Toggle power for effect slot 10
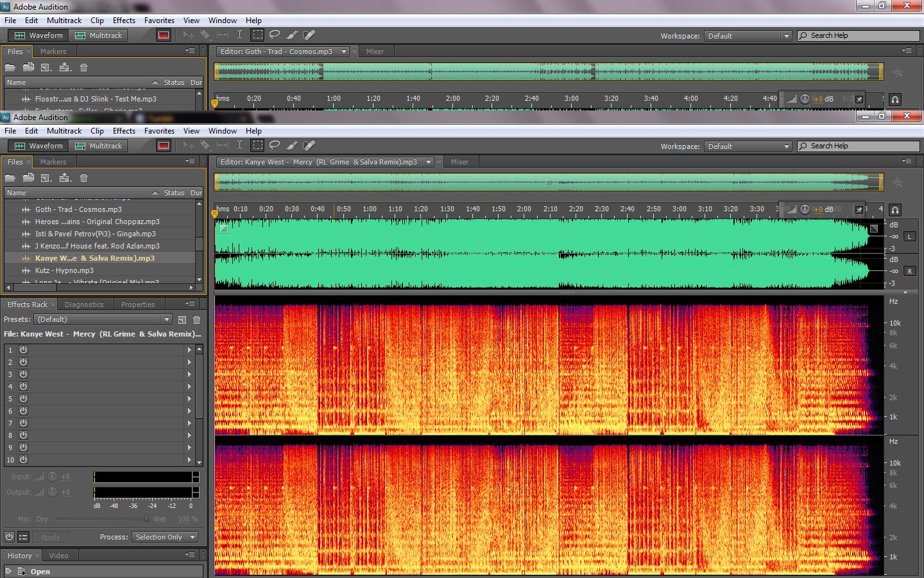924x578 pixels. [x=23, y=460]
